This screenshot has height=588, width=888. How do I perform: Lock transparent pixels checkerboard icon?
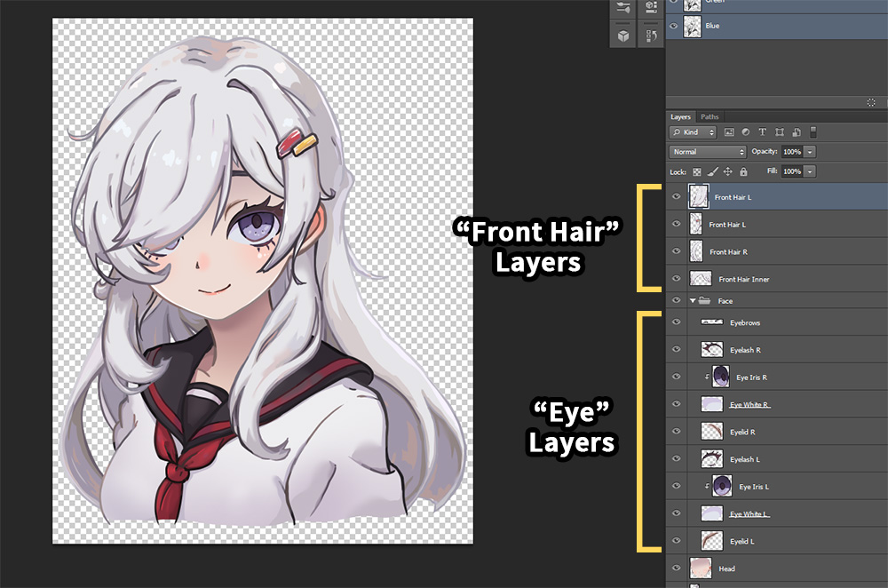click(696, 171)
